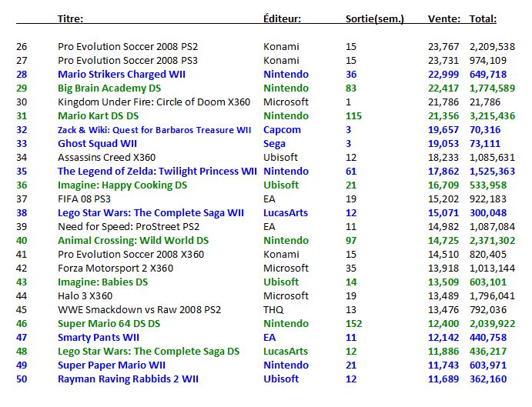Select 'Pro Evolution Soccer 2008 X360' title
532x407 pixels.
(131, 255)
